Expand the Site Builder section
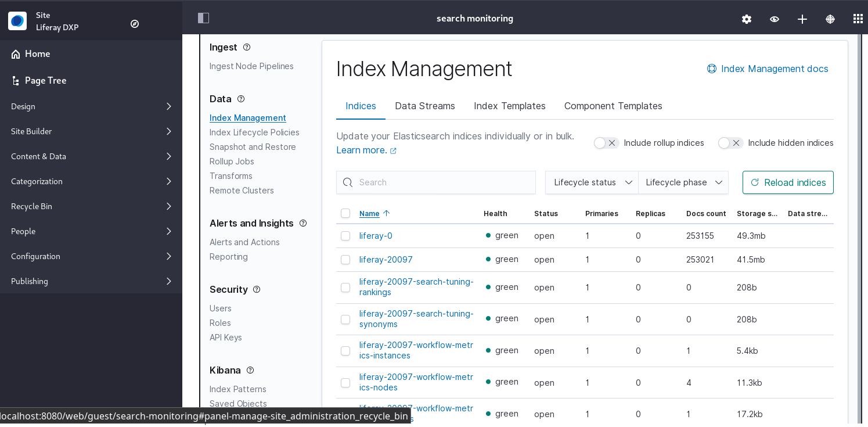Viewport: 868px width, 427px height. click(91, 131)
